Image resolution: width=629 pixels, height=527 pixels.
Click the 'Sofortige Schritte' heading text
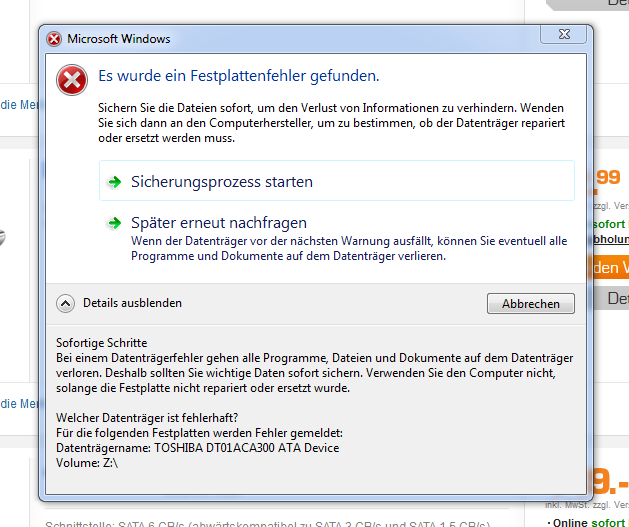(x=101, y=343)
